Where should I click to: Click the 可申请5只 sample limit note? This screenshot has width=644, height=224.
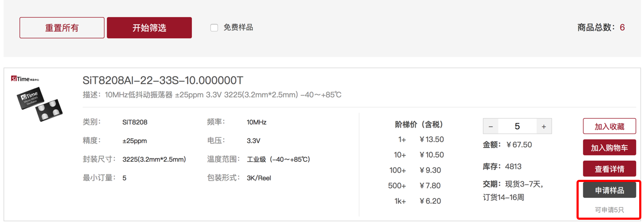(609, 210)
